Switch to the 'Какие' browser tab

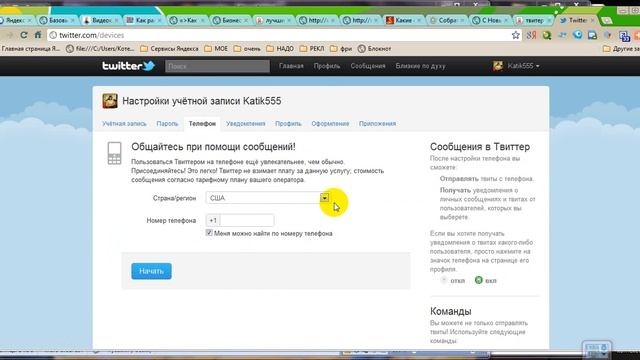403,20
